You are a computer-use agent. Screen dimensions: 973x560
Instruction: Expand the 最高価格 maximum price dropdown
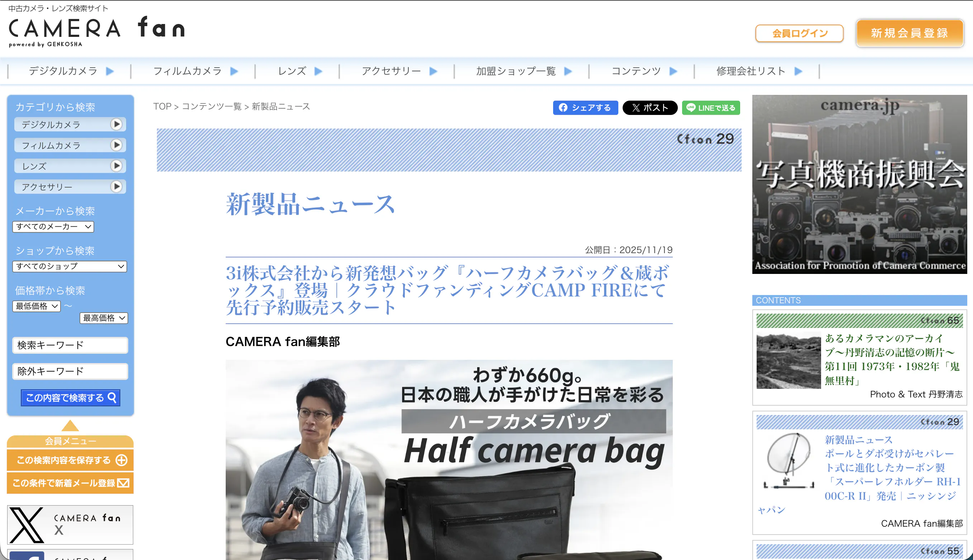pos(104,318)
